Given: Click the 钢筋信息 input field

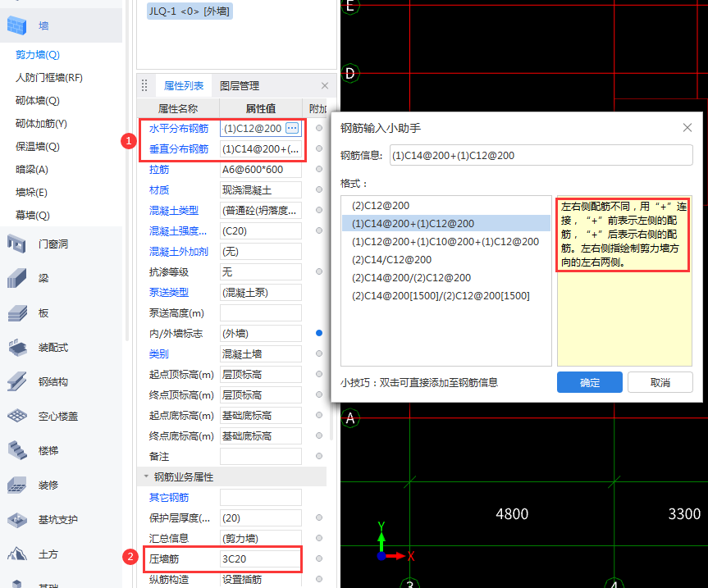Looking at the screenshot, I should 541,155.
